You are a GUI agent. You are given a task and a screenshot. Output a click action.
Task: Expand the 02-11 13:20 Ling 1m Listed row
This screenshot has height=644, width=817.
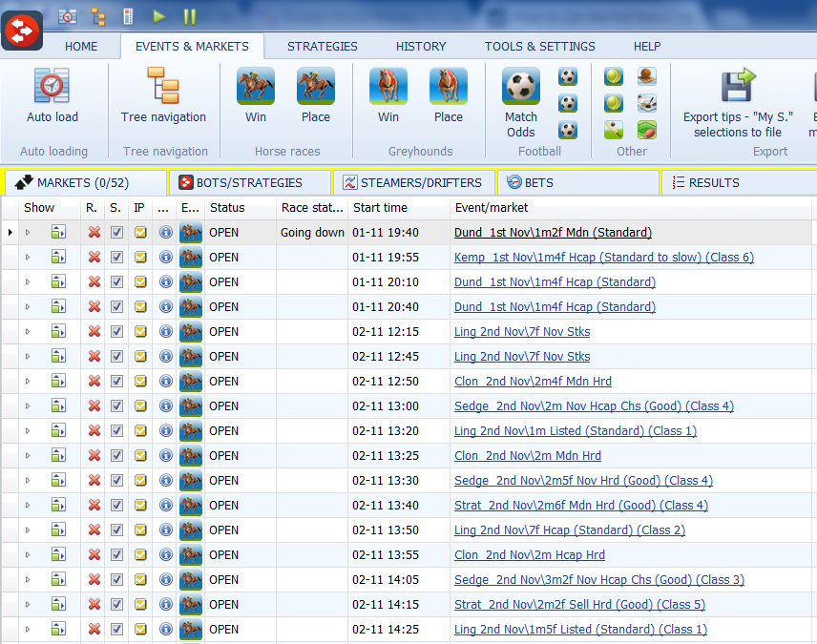point(28,431)
